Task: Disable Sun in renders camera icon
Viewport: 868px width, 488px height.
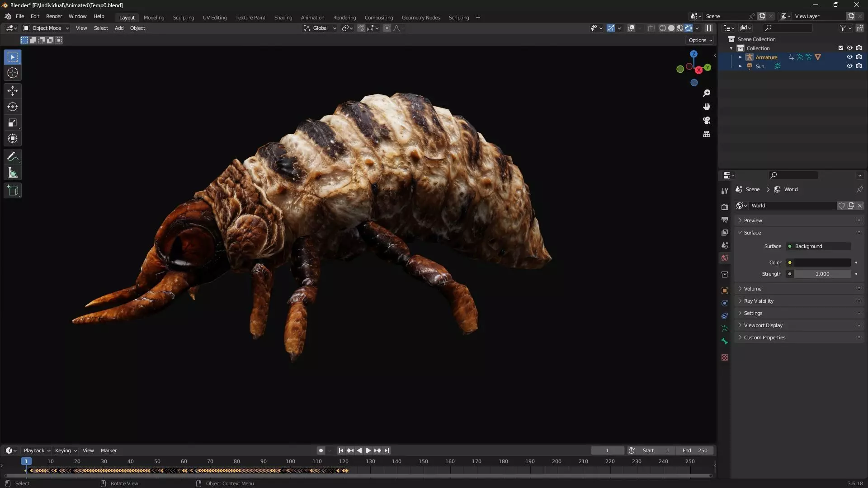Action: [x=859, y=66]
